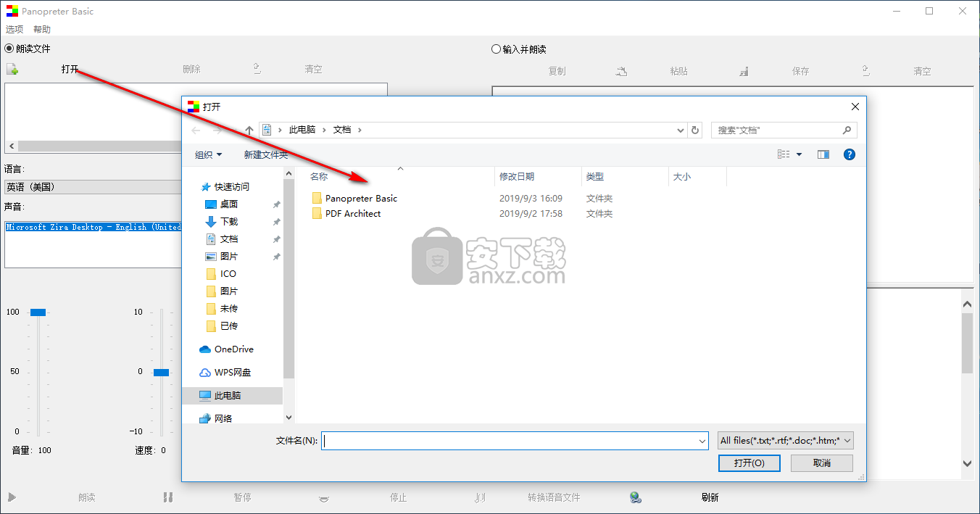
Task: Click the 打开(O) button in dialog
Action: [749, 463]
